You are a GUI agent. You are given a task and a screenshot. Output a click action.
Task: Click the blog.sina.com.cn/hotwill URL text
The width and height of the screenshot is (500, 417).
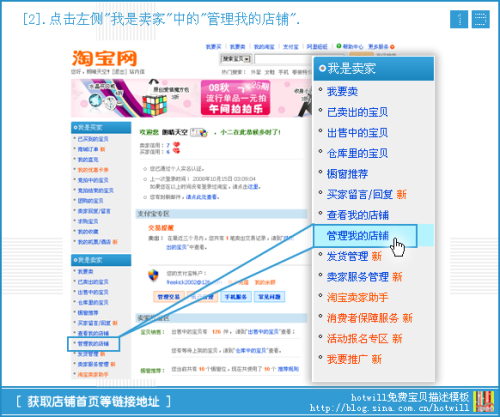coord(389,408)
